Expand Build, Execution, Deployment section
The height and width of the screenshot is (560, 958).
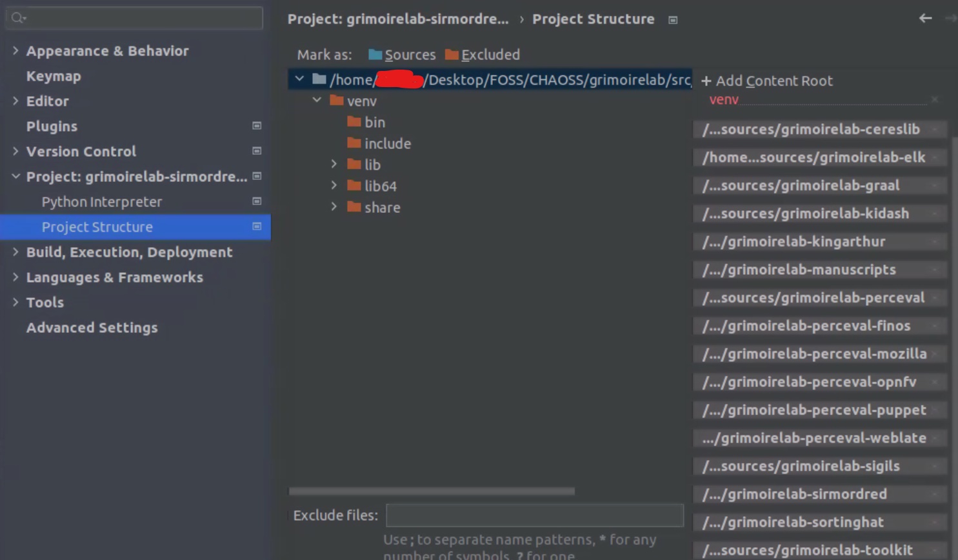point(15,252)
